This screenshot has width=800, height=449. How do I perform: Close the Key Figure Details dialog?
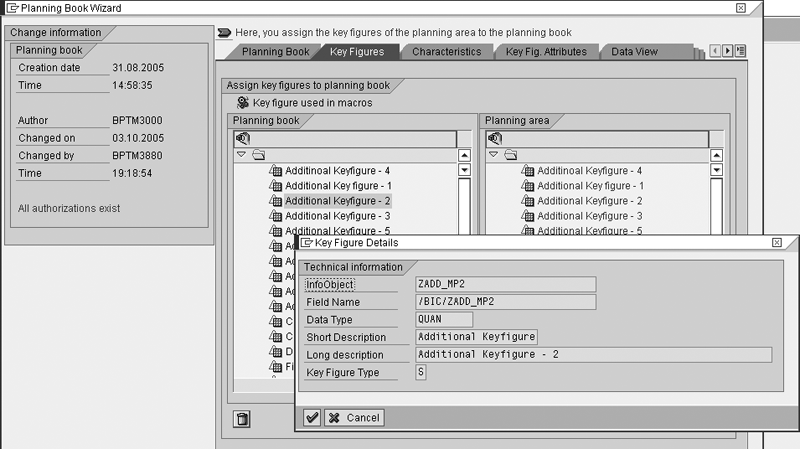click(x=777, y=243)
